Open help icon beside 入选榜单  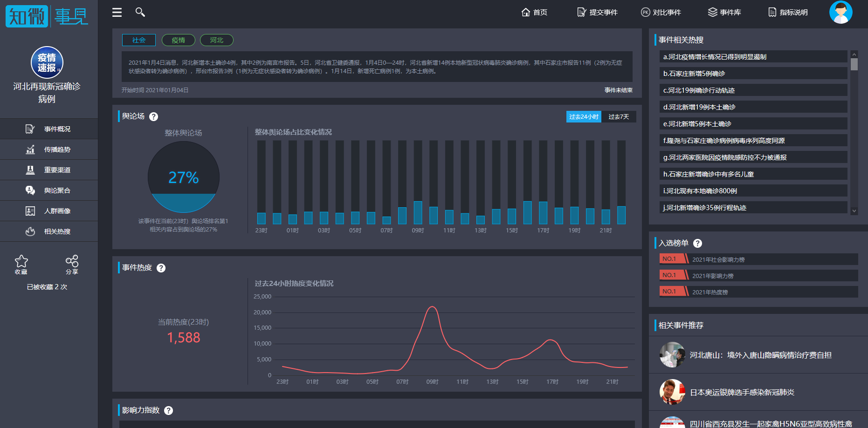697,244
